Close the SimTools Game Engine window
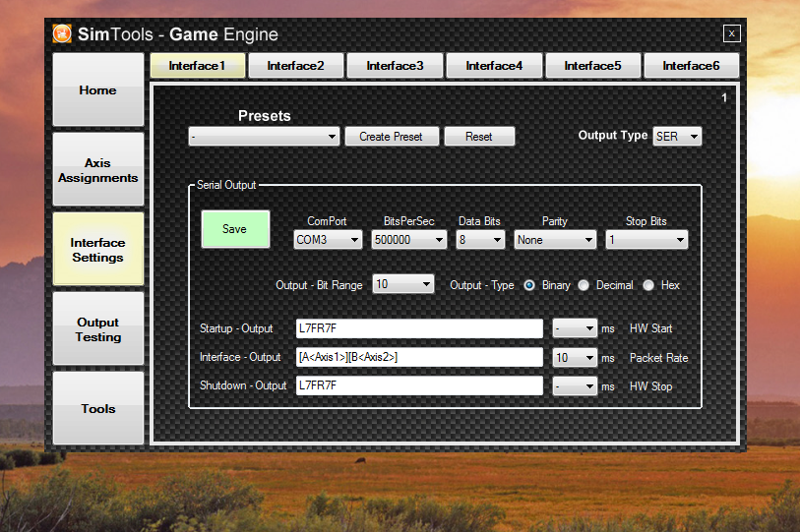 click(x=732, y=33)
